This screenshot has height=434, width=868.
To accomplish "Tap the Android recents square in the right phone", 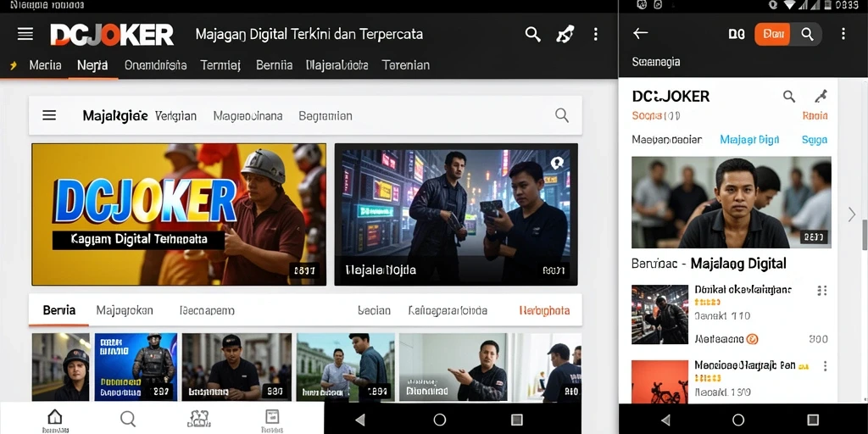I will click(813, 420).
